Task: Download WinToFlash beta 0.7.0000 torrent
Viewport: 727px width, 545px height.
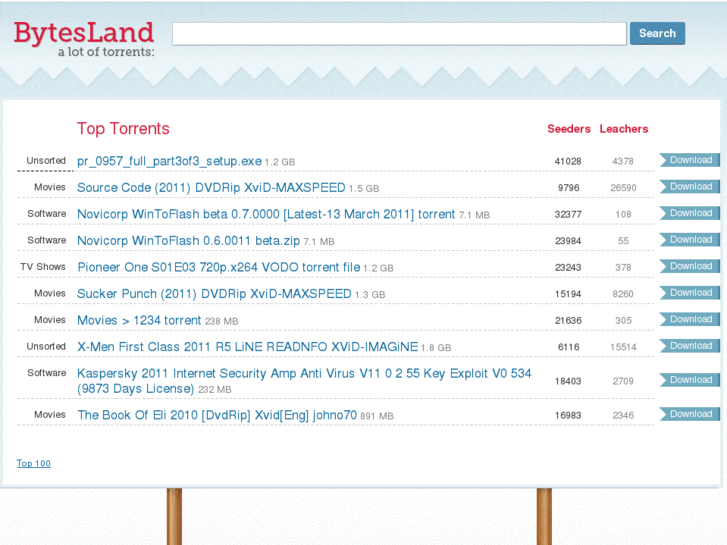Action: (689, 213)
